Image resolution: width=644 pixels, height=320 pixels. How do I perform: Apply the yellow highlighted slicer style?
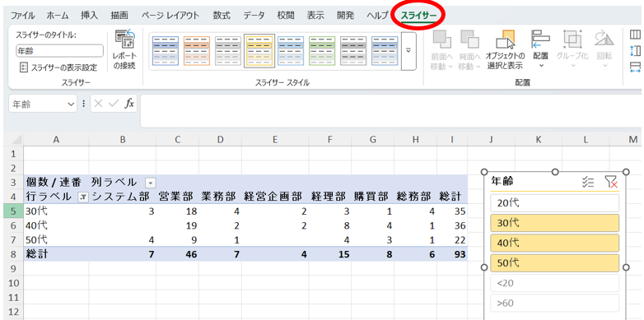259,51
